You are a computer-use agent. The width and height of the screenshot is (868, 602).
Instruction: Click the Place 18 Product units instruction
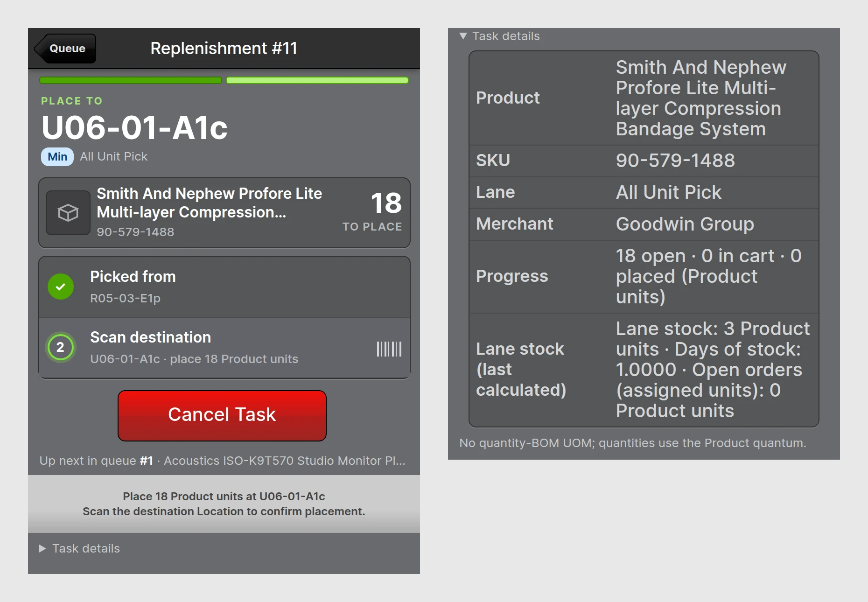click(224, 496)
